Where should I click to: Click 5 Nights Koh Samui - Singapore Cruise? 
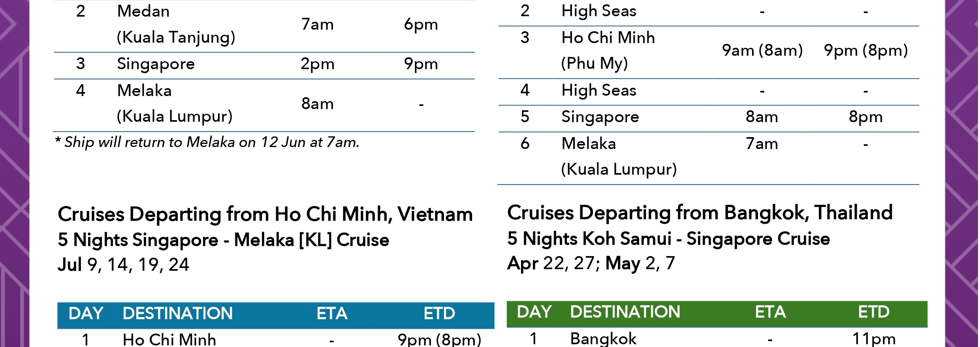(669, 239)
